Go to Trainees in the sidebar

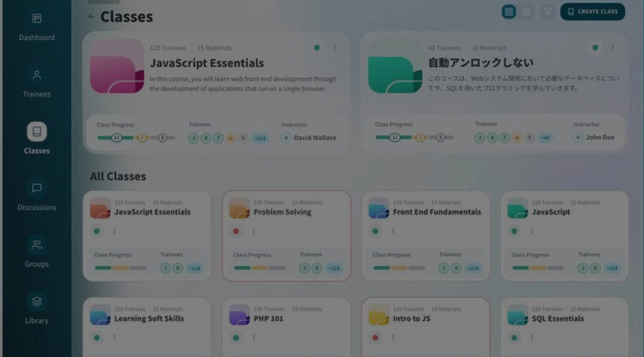pyautogui.click(x=37, y=75)
